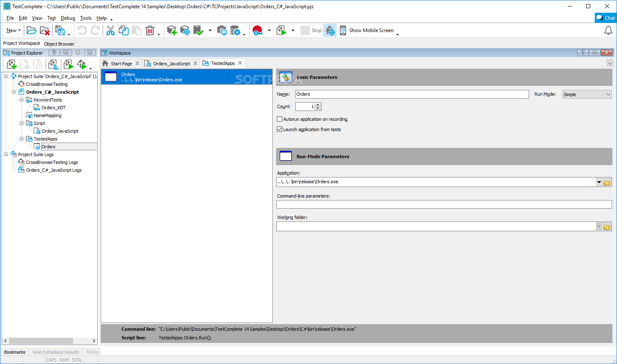617x364 pixels.
Task: Select Orders_C#_JavaScript Logs tree item
Action: point(54,170)
